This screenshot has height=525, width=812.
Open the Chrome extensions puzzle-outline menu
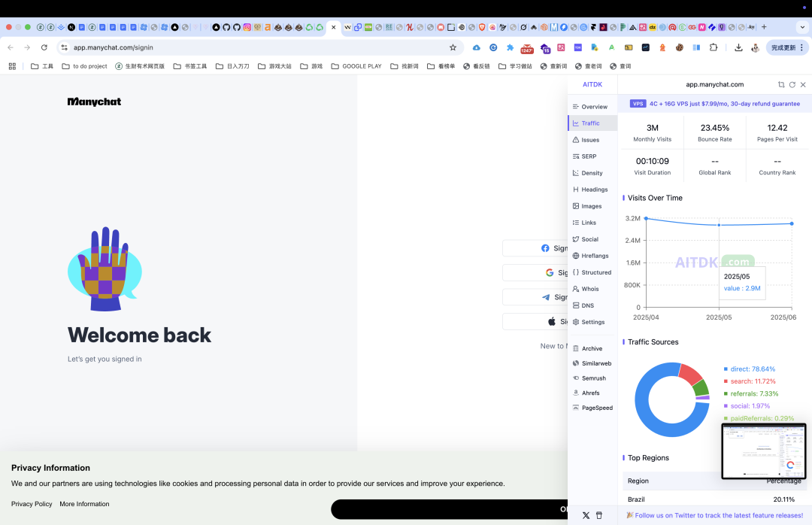coord(714,47)
